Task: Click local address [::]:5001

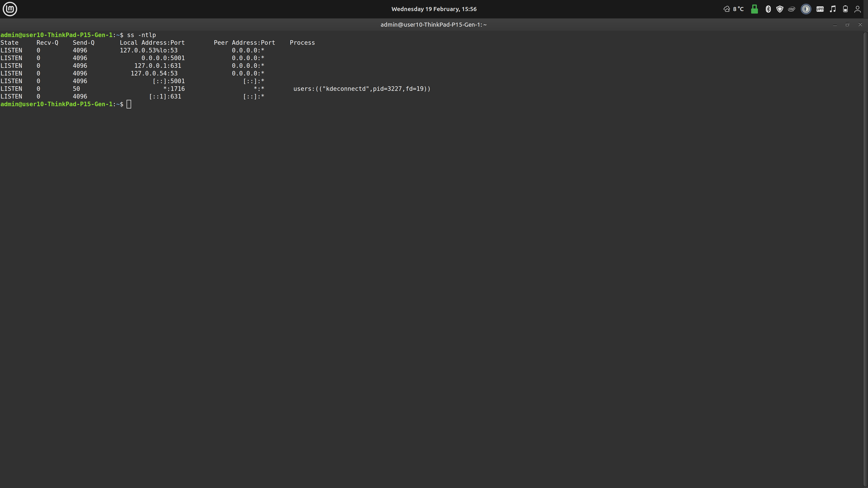Action: coord(168,81)
